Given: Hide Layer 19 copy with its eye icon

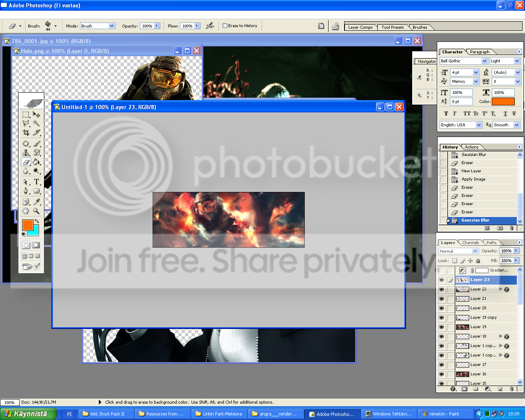Looking at the screenshot, I should point(442,317).
